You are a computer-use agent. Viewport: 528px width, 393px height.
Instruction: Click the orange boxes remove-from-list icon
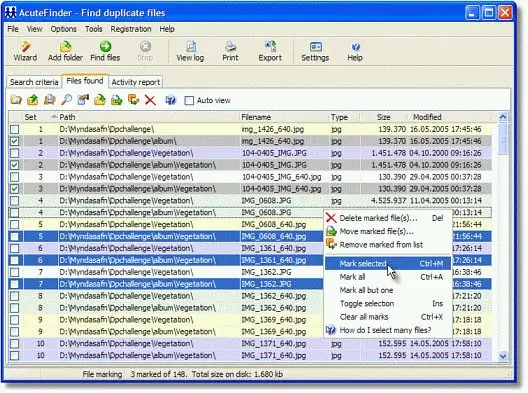134,100
